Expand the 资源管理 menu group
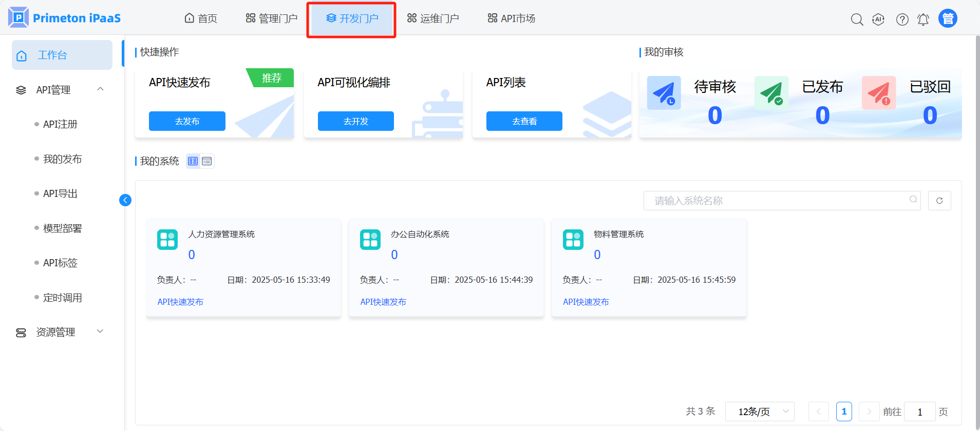The height and width of the screenshot is (431, 980). click(x=101, y=331)
